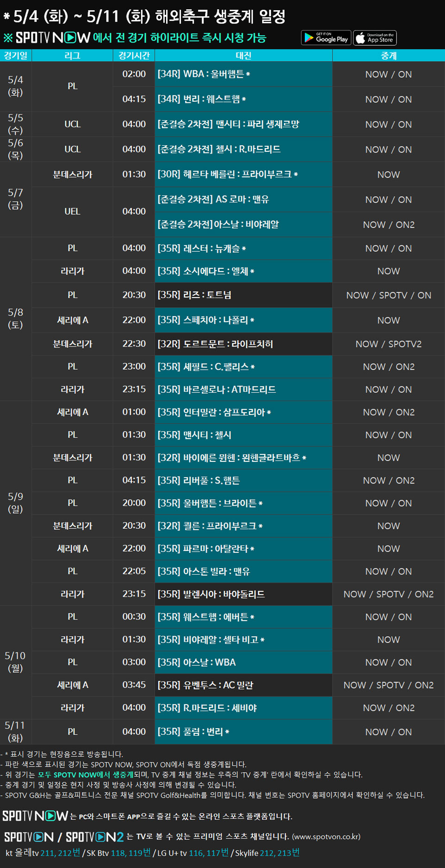The image size is (445, 868).
Task: Select the 경기일 column header
Action: [x=16, y=56]
